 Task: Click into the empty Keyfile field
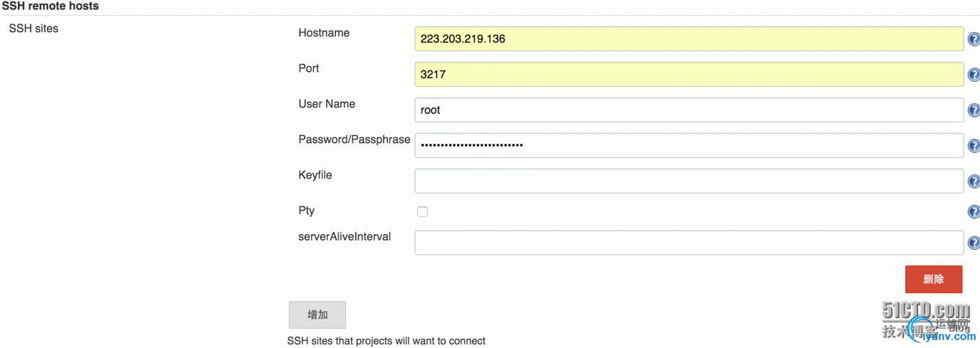tap(689, 181)
